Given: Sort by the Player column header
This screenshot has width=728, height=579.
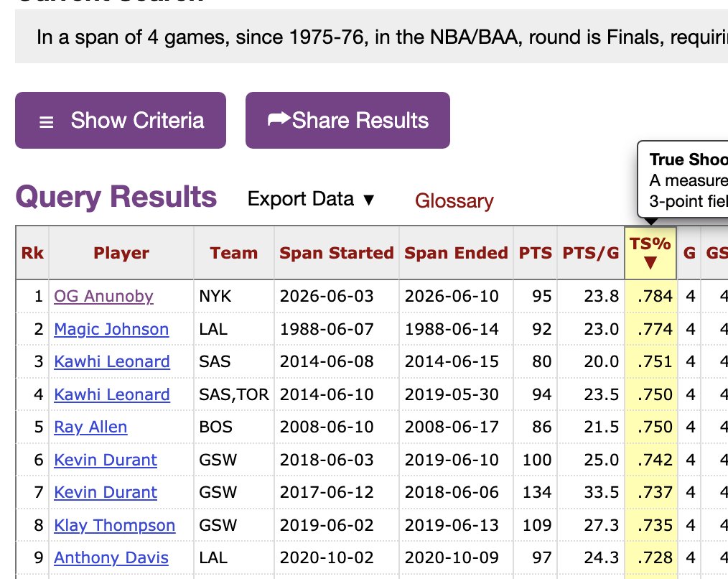Looking at the screenshot, I should 121,253.
